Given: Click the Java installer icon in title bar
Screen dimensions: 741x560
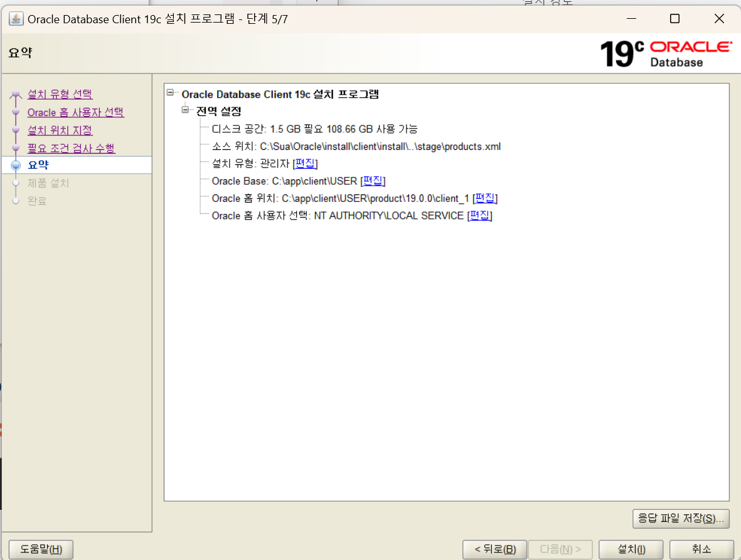Looking at the screenshot, I should pos(16,19).
